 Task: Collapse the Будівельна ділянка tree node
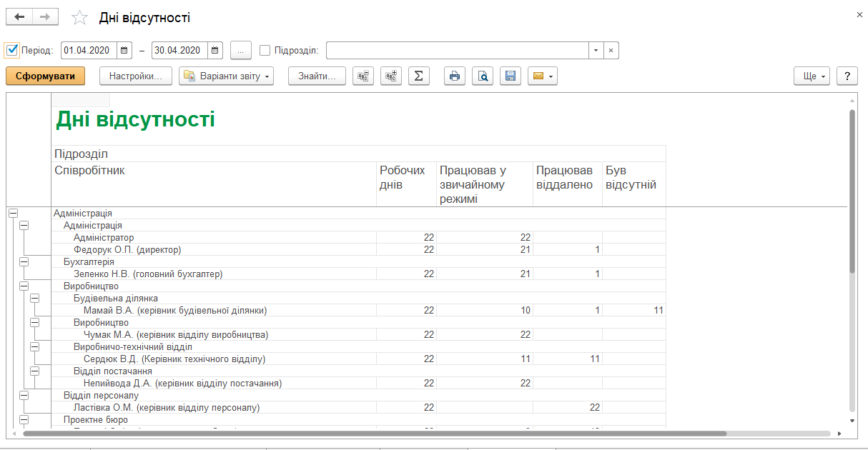34,298
